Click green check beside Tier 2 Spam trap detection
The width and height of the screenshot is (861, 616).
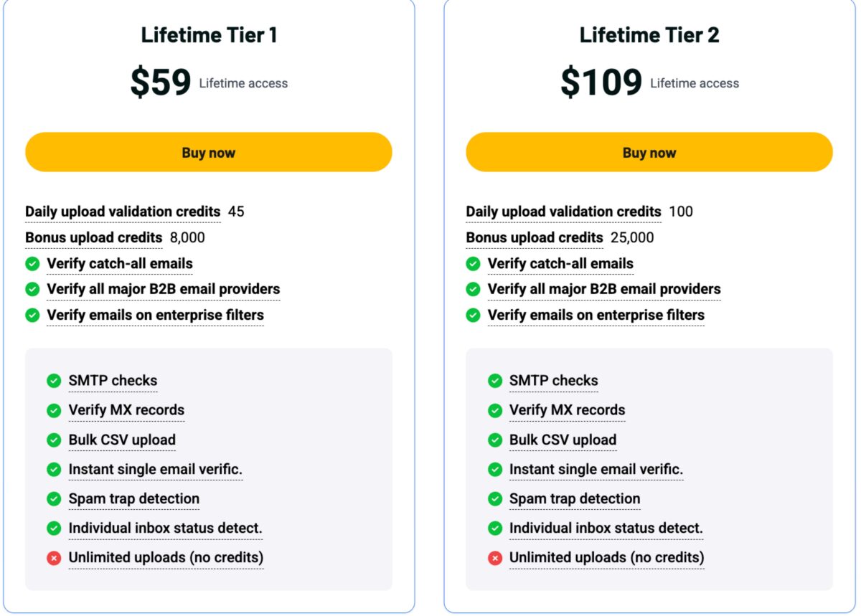[494, 499]
